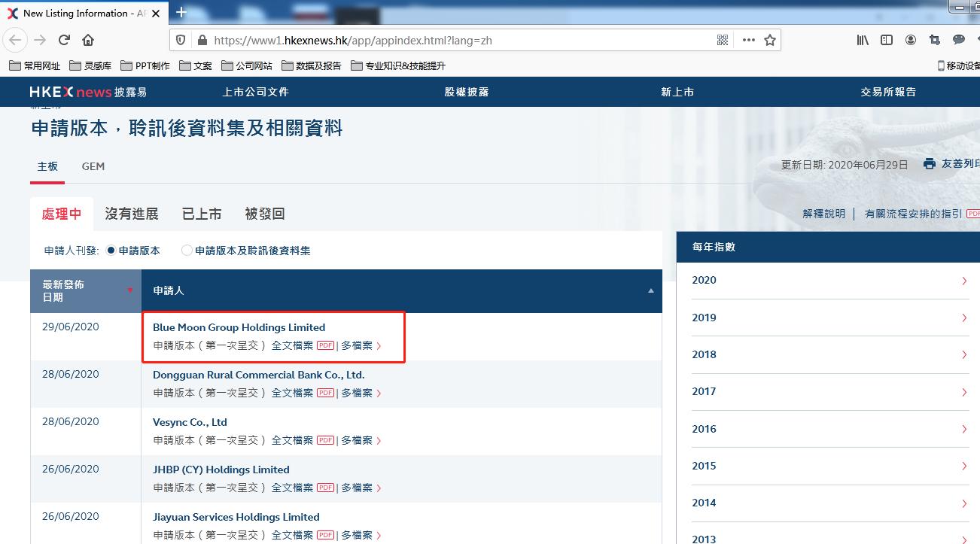Expand the 2020 yearly index
Screen dimensions: 980x544
coord(829,281)
